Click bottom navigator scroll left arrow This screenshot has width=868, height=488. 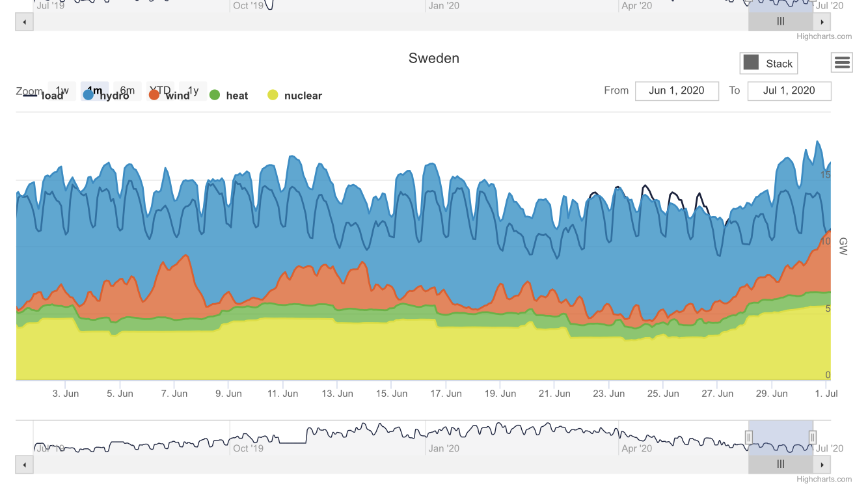coord(25,465)
